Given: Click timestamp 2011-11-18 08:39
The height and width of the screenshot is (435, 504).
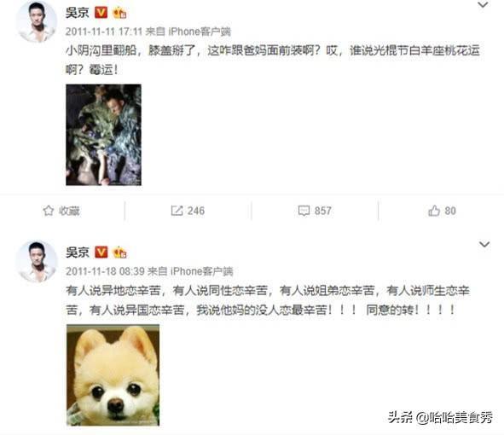Looking at the screenshot, I should pyautogui.click(x=105, y=271).
